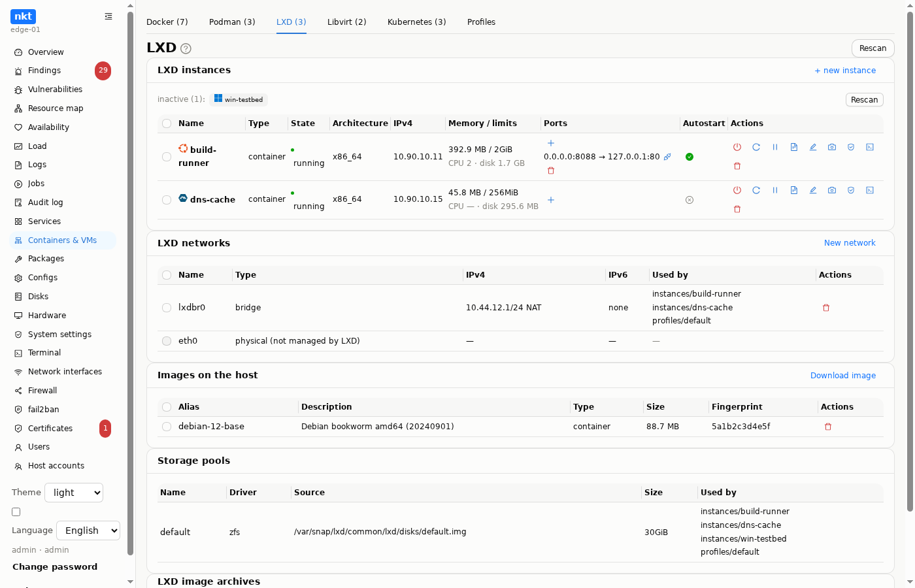Select the dns-cache instance radio
Viewport: 915px width, 588px height.
tap(167, 200)
